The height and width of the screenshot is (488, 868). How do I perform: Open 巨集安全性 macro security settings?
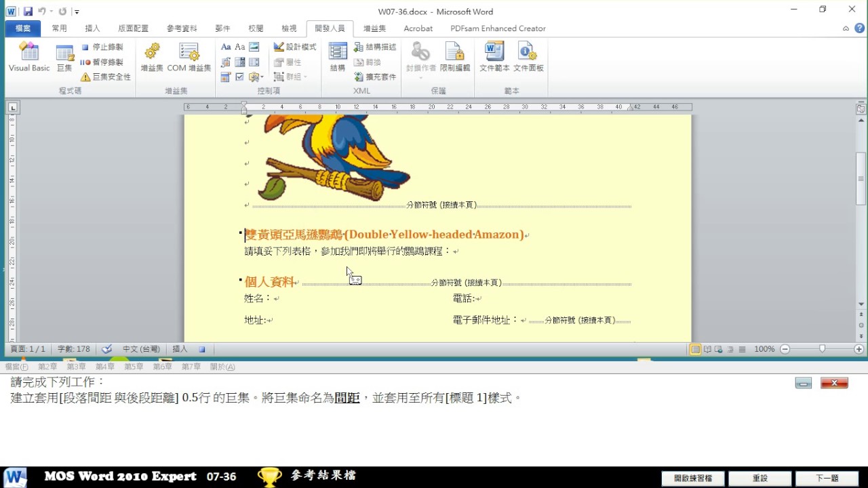click(x=105, y=77)
